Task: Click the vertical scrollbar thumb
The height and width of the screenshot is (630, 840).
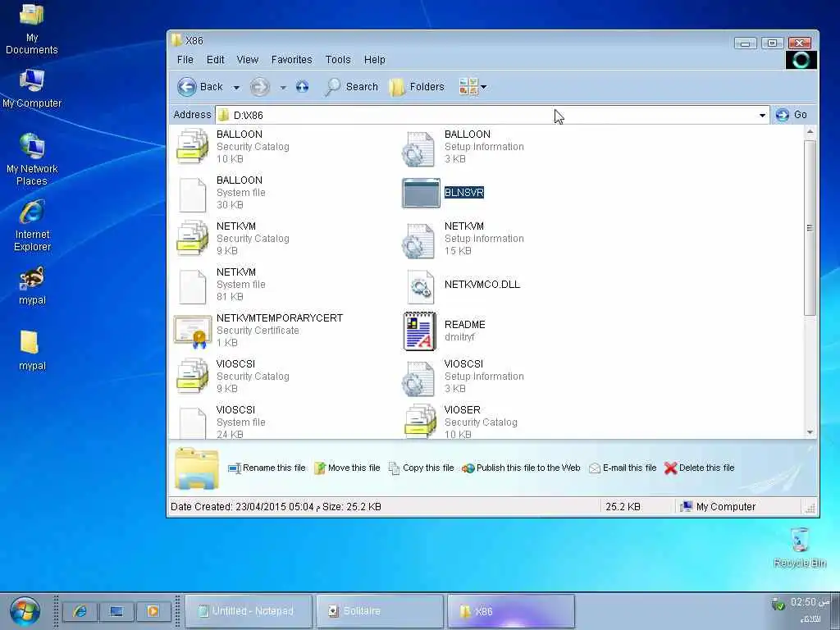Action: [810, 228]
